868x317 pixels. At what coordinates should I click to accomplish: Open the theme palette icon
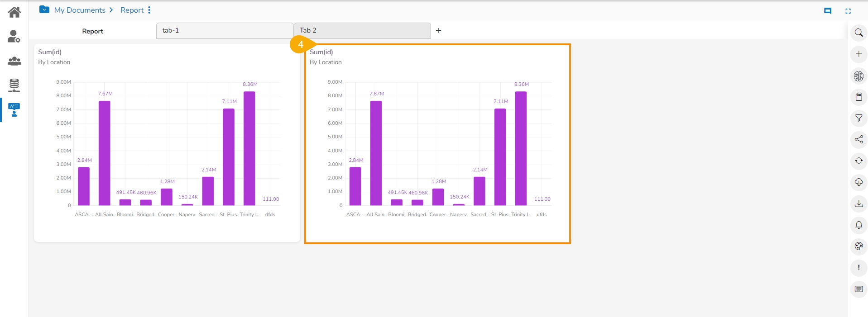858,246
